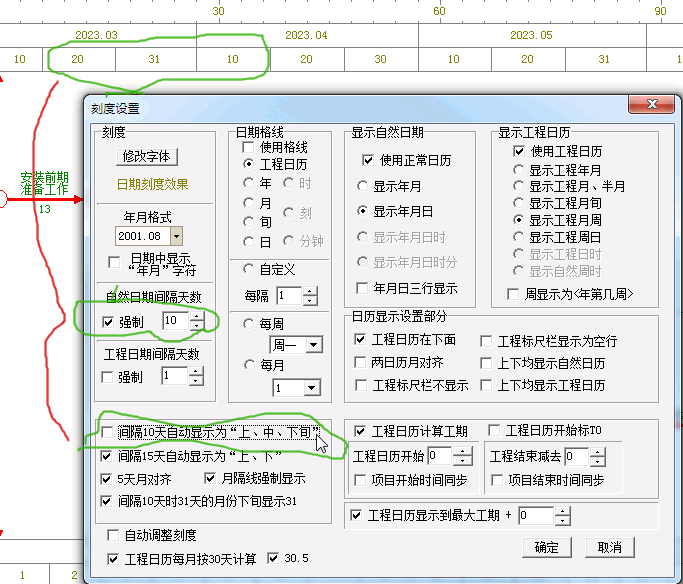
Task: Click the 修改字体 button
Action: 147,156
